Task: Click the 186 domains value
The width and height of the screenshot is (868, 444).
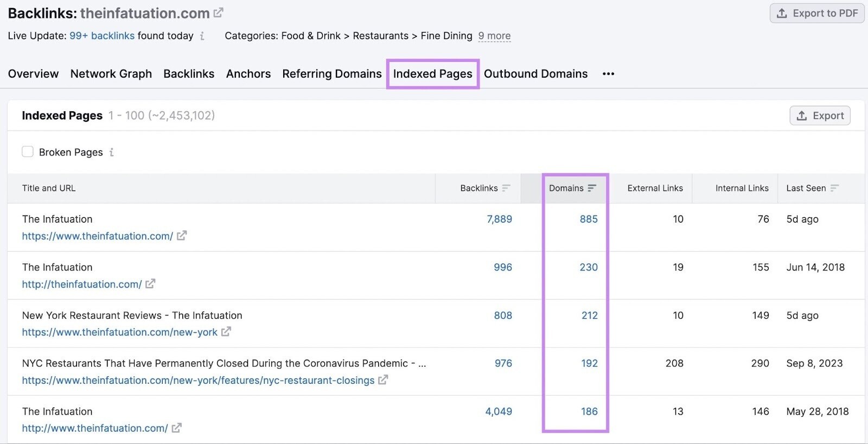Action: click(x=589, y=411)
